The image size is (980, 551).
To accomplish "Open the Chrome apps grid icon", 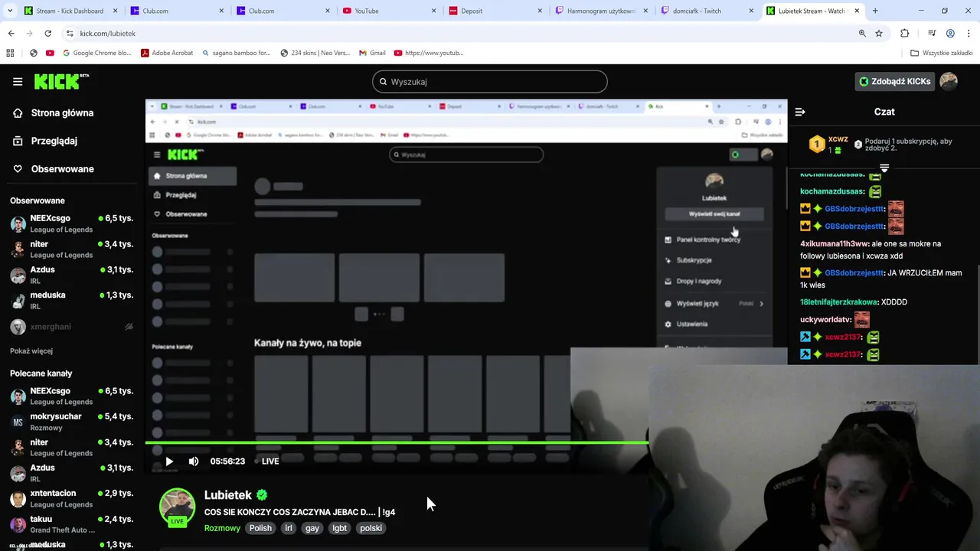I will click(10, 53).
